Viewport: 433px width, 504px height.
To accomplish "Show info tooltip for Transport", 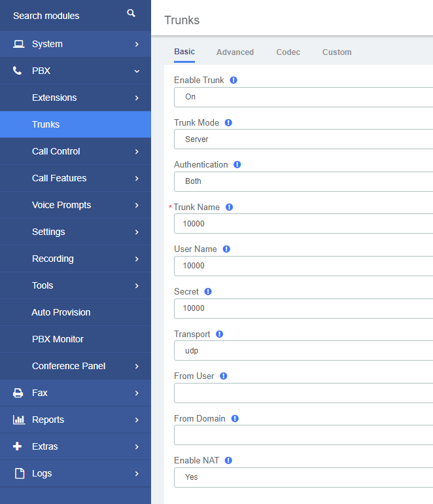I will point(219,334).
